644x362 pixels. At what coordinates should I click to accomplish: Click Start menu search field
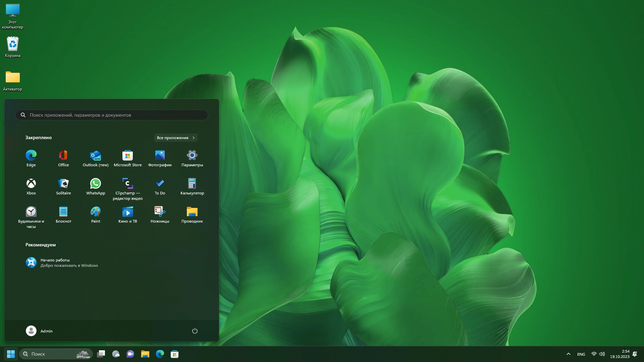point(112,115)
